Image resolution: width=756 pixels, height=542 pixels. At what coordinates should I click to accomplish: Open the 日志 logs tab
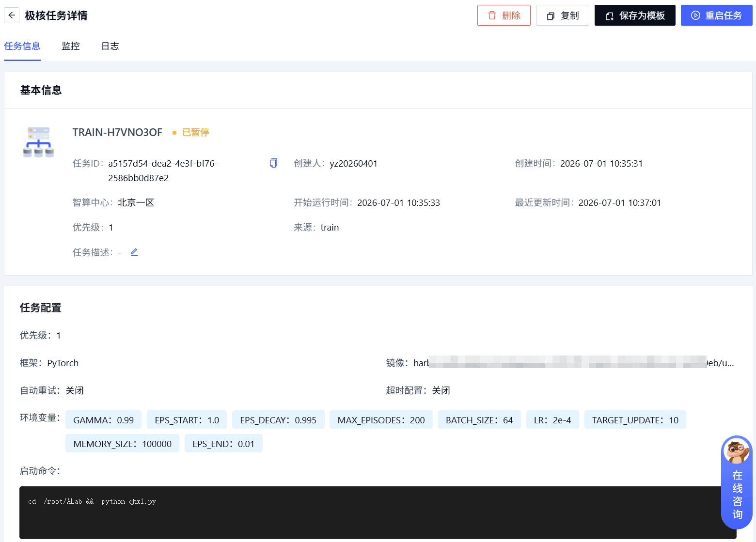[110, 46]
